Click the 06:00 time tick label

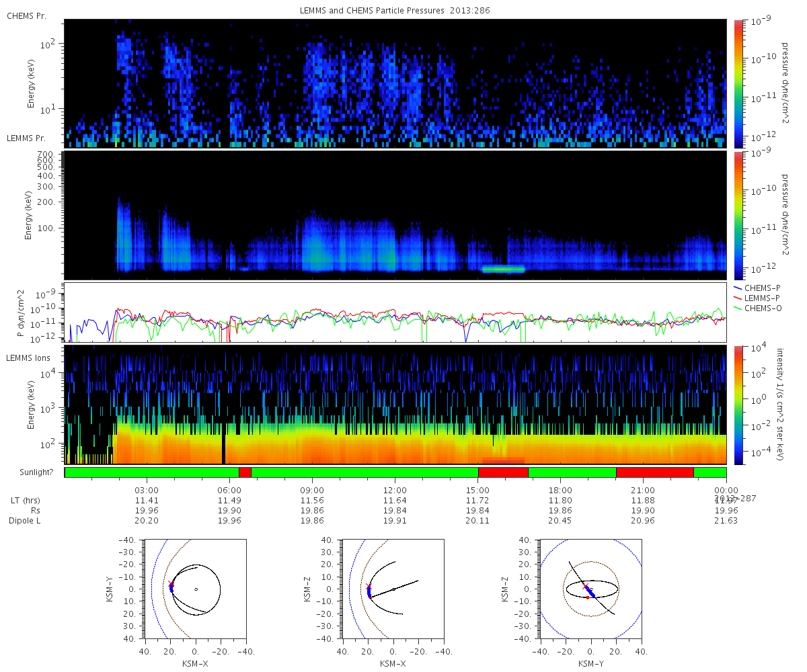[x=229, y=490]
